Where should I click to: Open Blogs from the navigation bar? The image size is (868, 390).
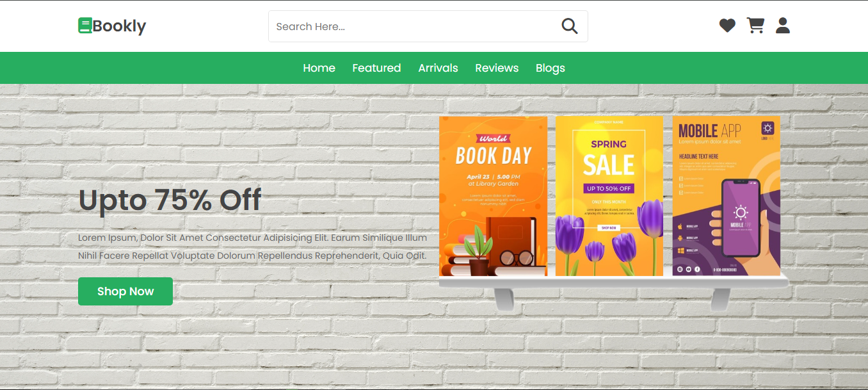[x=550, y=68]
